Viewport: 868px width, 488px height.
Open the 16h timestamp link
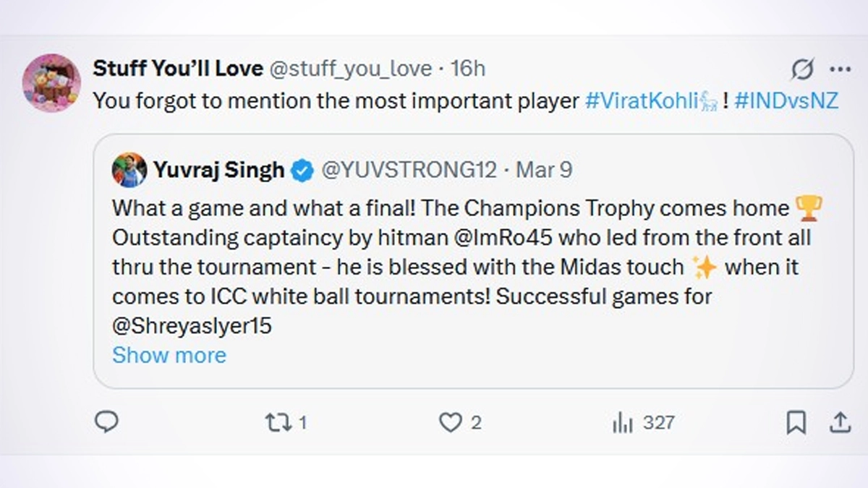tap(468, 69)
